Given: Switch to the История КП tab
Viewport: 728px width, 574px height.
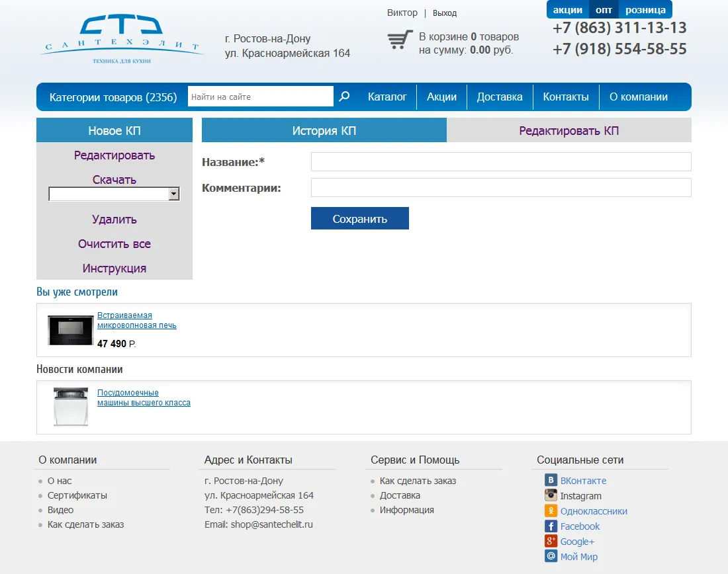Looking at the screenshot, I should 324,130.
